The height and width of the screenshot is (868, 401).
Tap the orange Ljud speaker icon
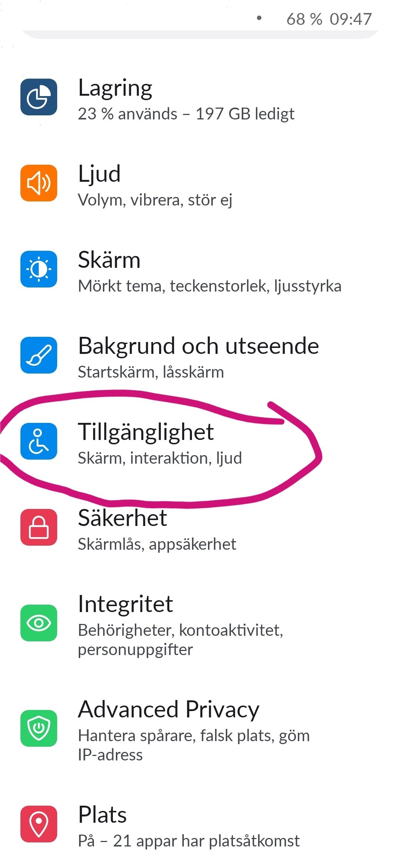click(x=39, y=183)
